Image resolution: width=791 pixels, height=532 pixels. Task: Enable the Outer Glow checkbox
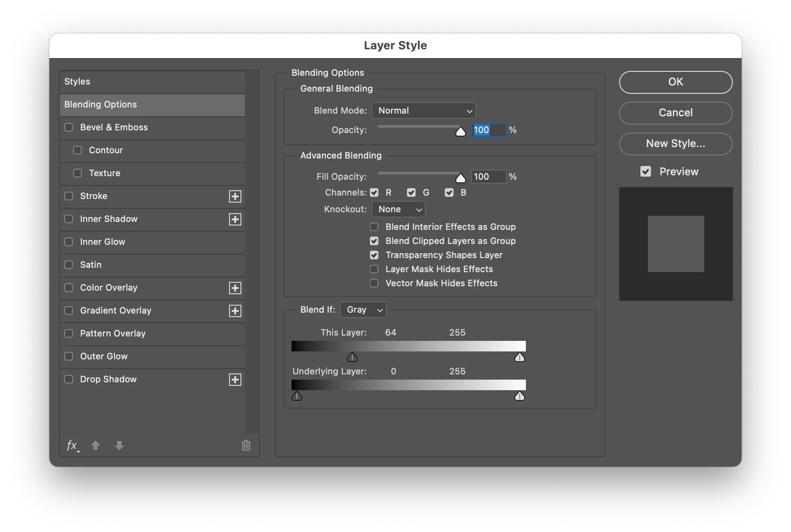pos(69,356)
